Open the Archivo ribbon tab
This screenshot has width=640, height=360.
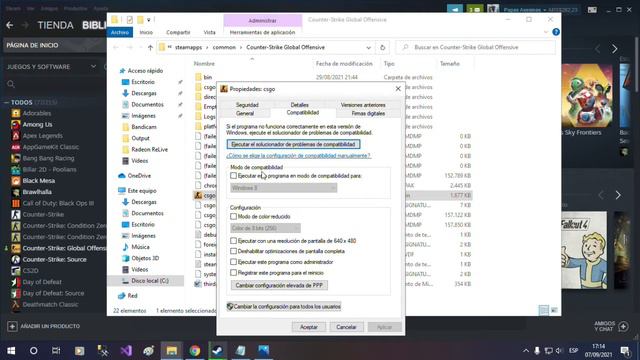(x=120, y=32)
